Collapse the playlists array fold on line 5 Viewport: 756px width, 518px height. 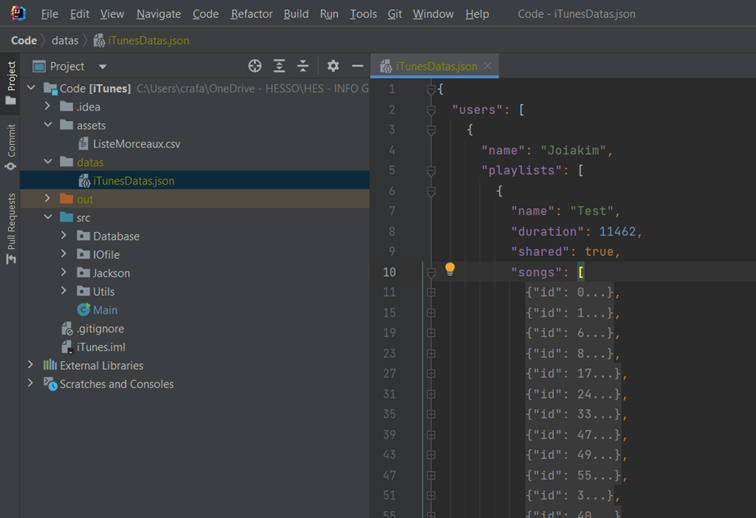pos(431,171)
